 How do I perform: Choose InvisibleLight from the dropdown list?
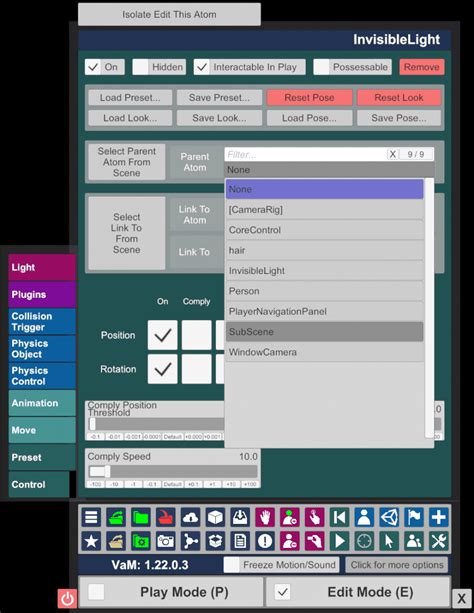[x=325, y=271]
